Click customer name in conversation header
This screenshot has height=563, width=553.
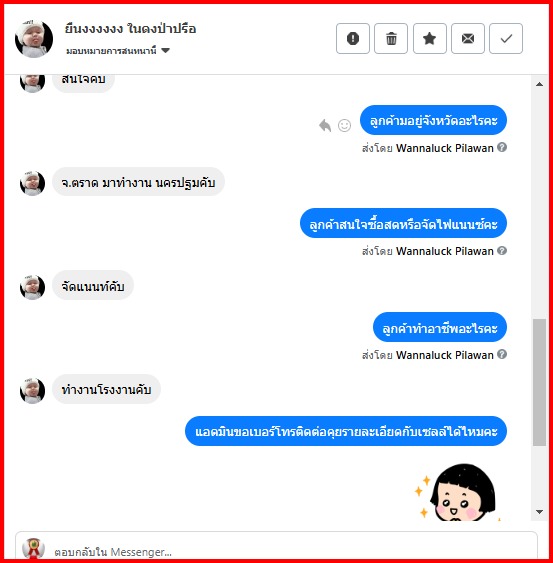(130, 29)
